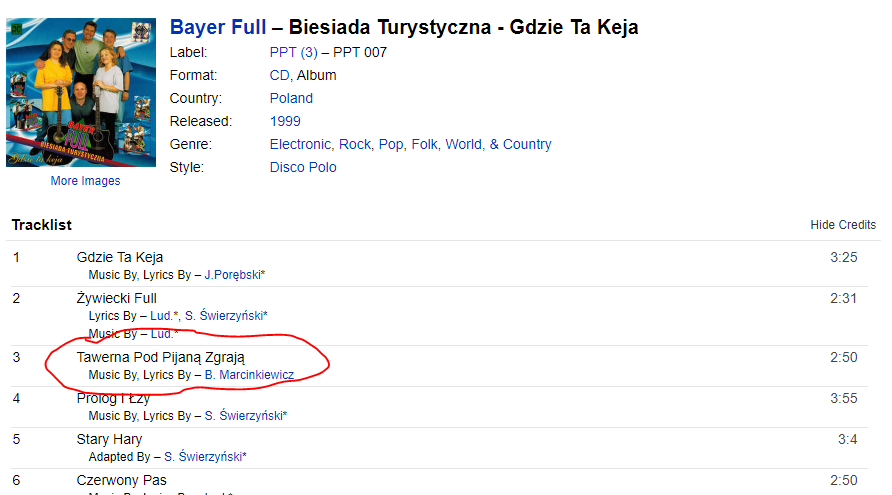The width and height of the screenshot is (892, 495).
Task: Open the Folk, World, & Country genre link
Action: (481, 145)
